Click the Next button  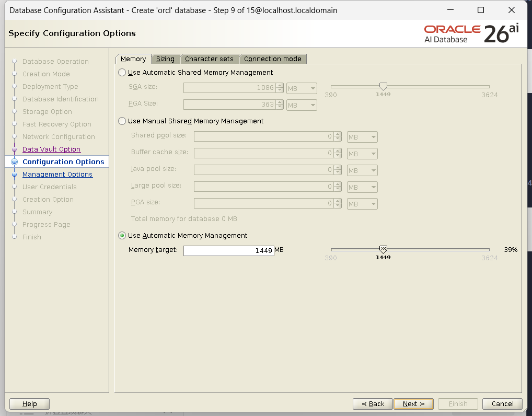point(413,404)
